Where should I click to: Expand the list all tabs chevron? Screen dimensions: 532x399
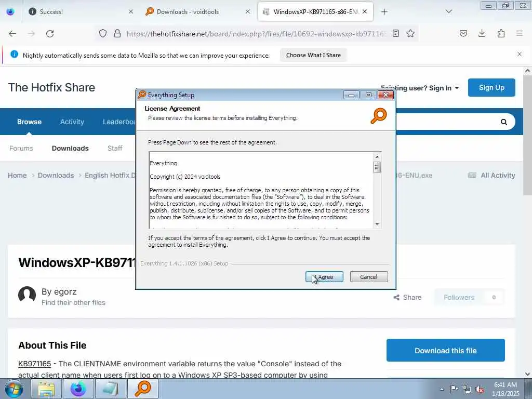(x=449, y=12)
